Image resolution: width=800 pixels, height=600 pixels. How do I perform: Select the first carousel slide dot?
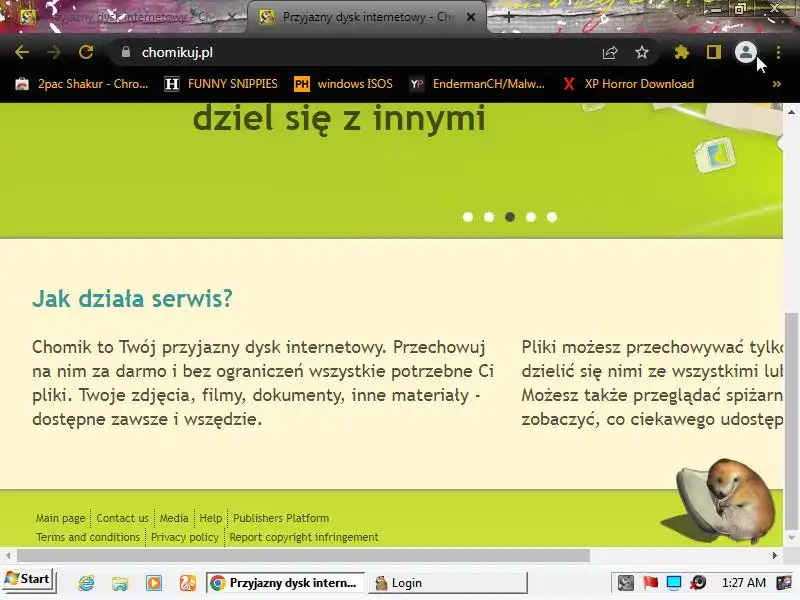point(468,217)
